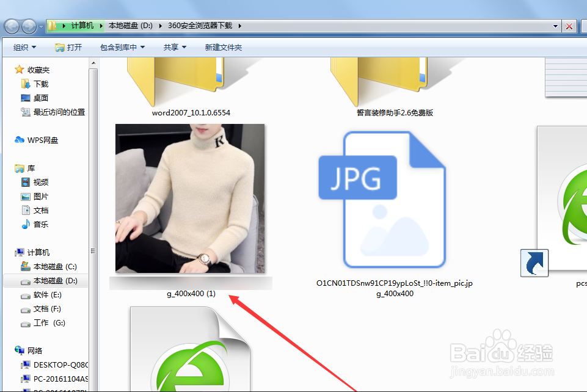Open 视频 library
This screenshot has height=392, width=587.
[41, 182]
